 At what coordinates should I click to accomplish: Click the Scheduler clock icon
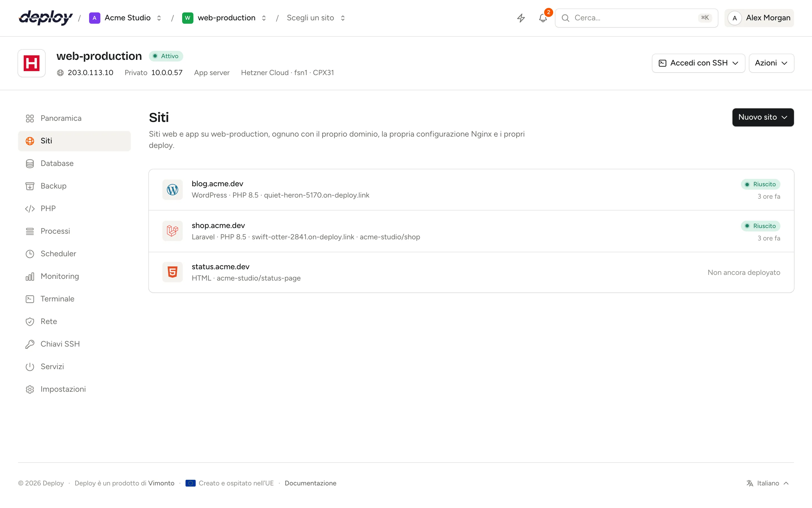[x=30, y=254]
